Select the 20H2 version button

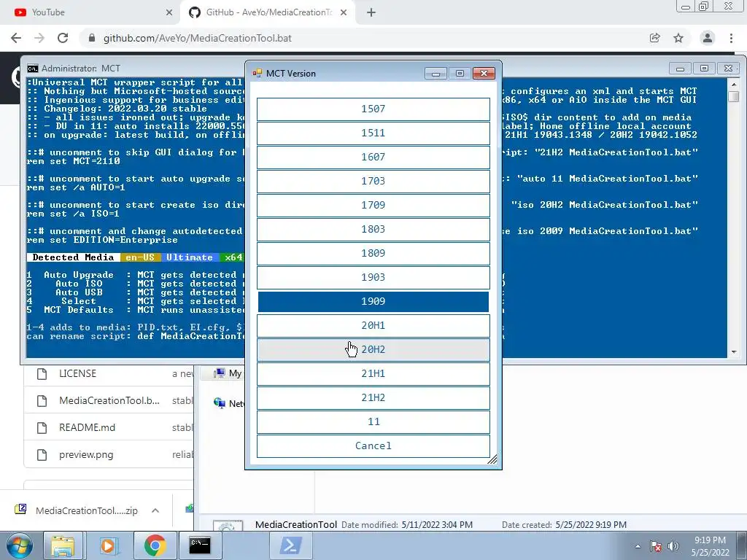(x=373, y=349)
